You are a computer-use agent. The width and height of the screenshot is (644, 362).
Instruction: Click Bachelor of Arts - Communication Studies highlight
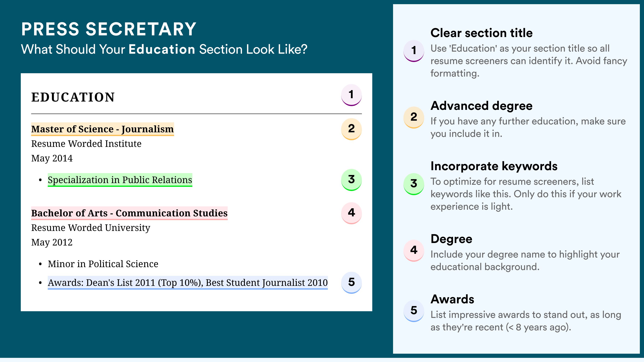pos(129,213)
